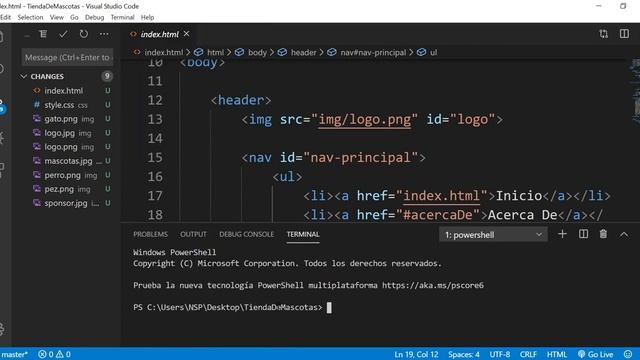Open the View menu
The image size is (640, 360).
[57, 17]
